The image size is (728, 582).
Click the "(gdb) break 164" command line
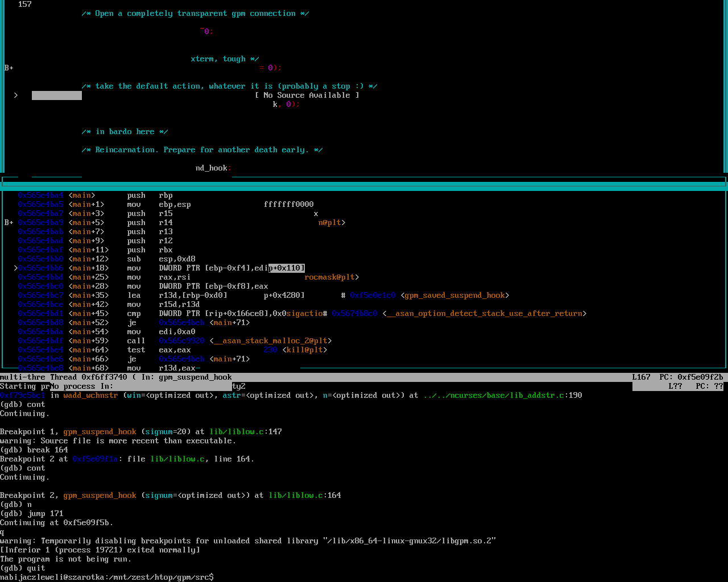pyautogui.click(x=34, y=450)
